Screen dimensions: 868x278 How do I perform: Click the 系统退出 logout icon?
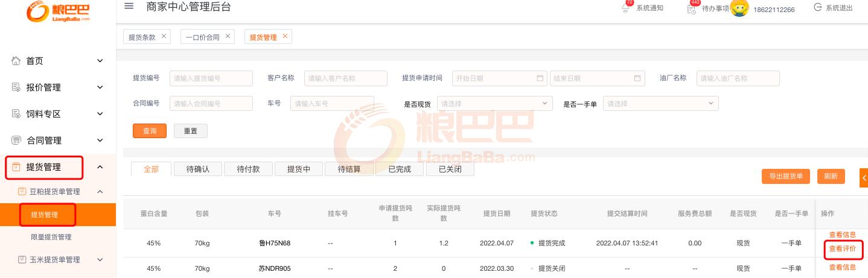[818, 8]
